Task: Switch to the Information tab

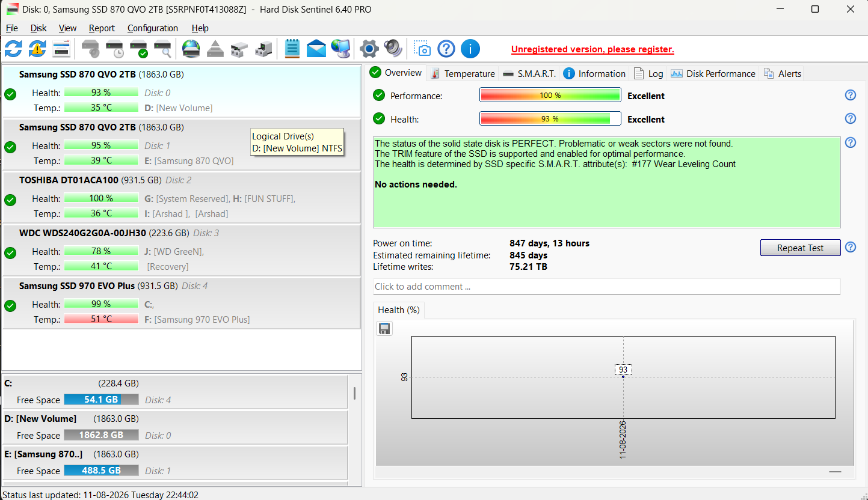Action: 594,73
